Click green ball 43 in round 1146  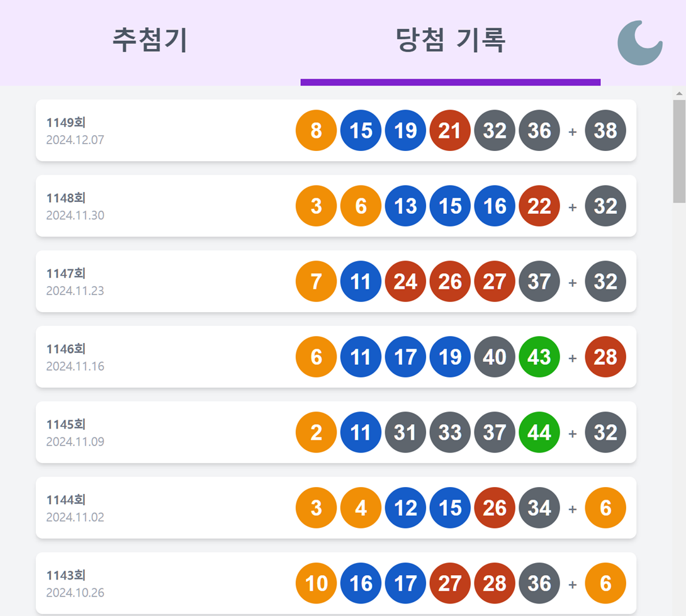[x=539, y=357]
